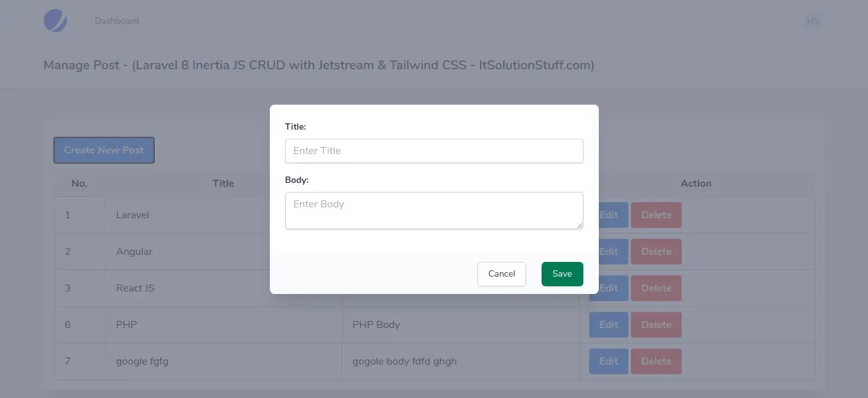Edit the Angular post
This screenshot has width=868, height=398.
pos(609,252)
